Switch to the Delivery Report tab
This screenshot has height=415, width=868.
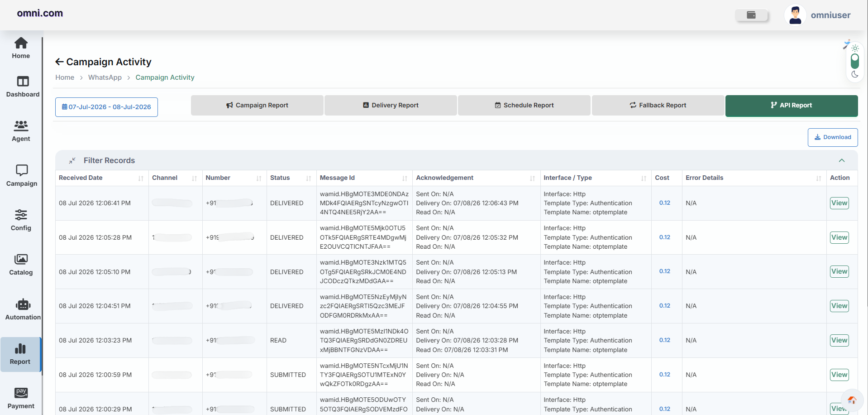pos(391,105)
